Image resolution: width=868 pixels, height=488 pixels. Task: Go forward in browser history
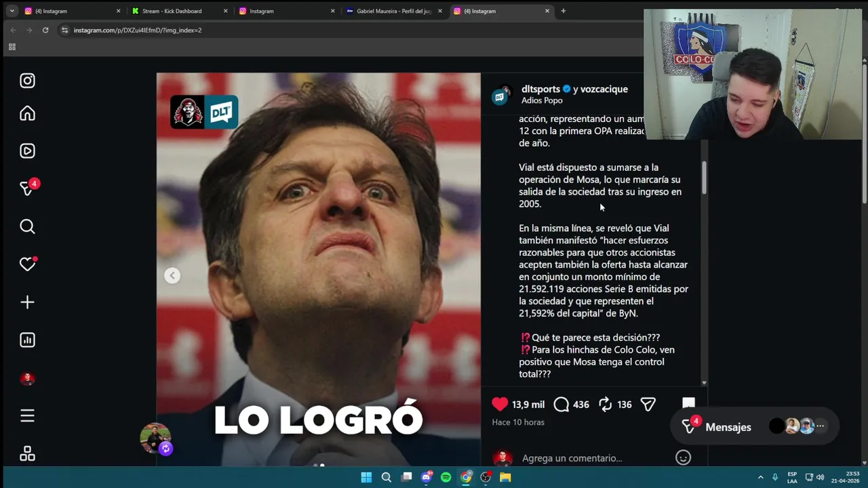[x=29, y=30]
